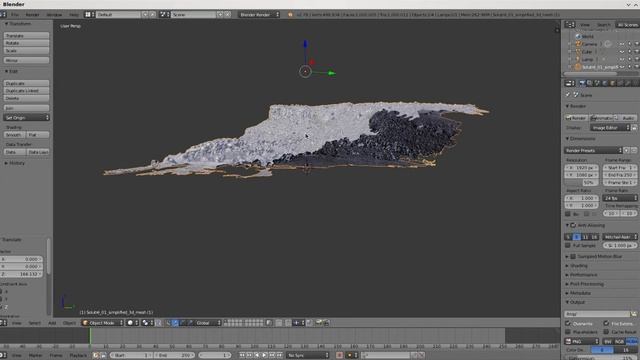Click the properties editor type icon

click(570, 83)
